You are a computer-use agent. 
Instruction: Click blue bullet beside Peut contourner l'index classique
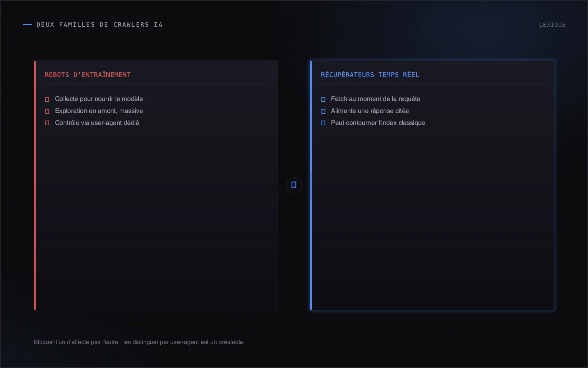(x=323, y=123)
